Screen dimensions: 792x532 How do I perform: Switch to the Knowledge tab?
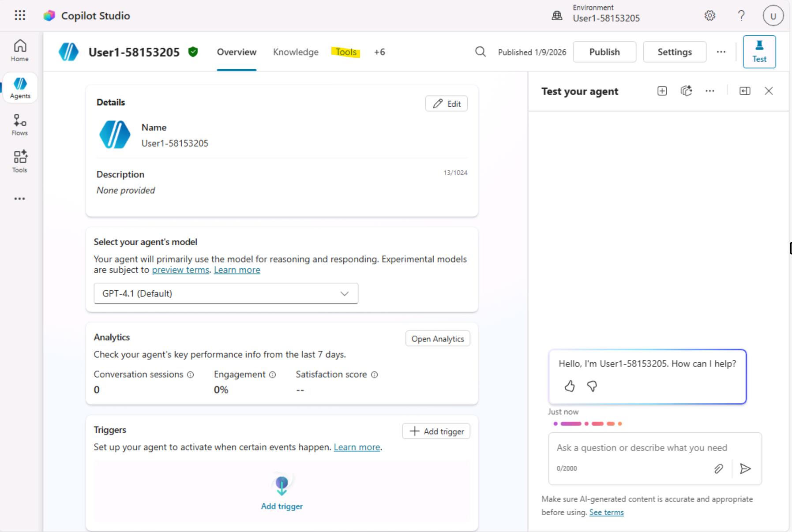pyautogui.click(x=296, y=52)
